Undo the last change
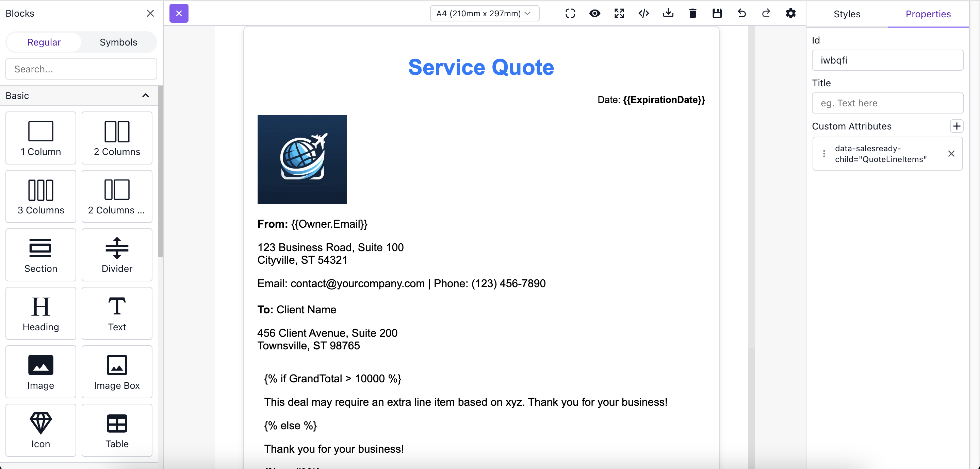This screenshot has height=469, width=980. coord(741,14)
